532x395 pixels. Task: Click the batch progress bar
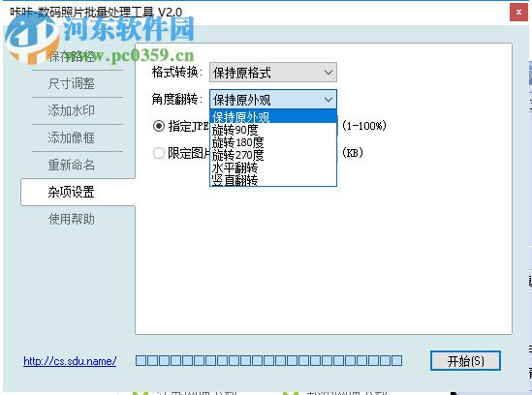tap(268, 360)
